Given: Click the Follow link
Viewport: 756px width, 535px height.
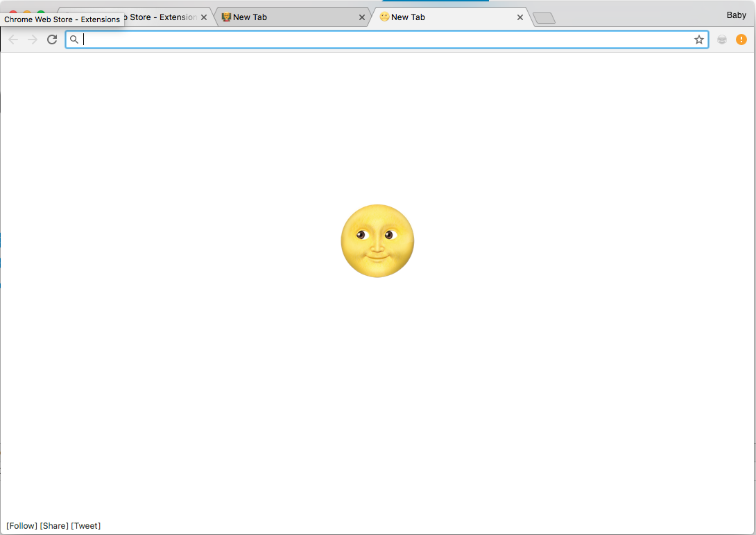Looking at the screenshot, I should (20, 525).
